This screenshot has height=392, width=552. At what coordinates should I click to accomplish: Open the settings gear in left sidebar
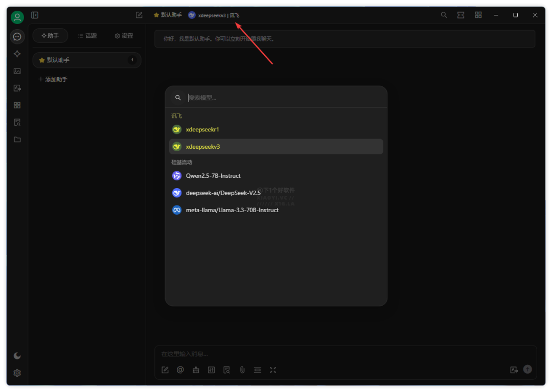[17, 373]
